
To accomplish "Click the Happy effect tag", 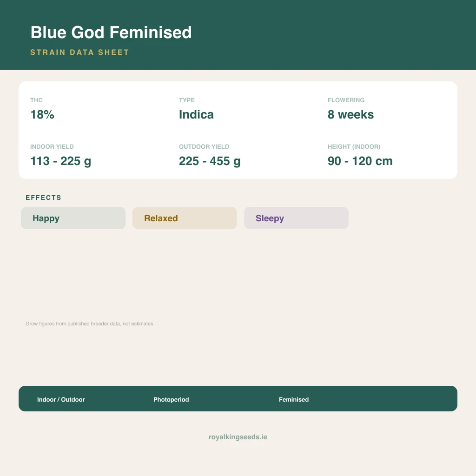I will click(x=73, y=218).
